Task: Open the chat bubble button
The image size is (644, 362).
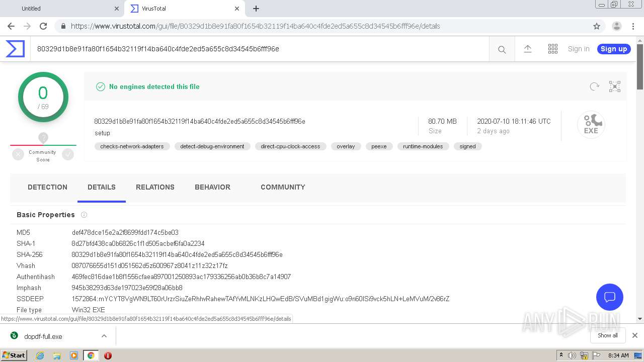Action: tap(610, 297)
